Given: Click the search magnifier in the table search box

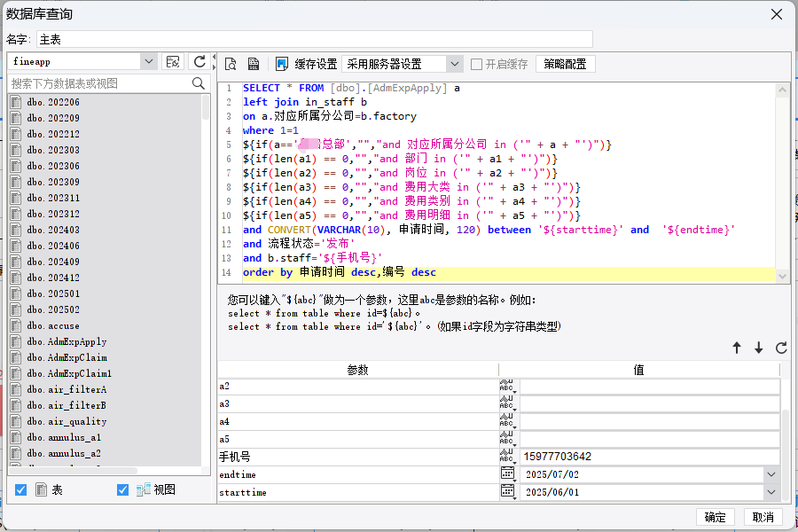Looking at the screenshot, I should [199, 83].
